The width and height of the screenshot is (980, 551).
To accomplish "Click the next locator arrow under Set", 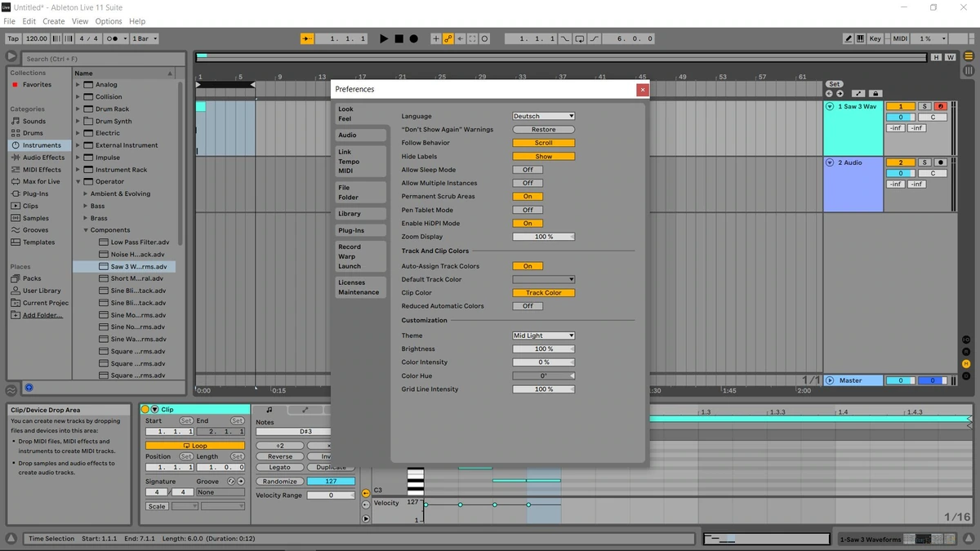I will coord(840,94).
